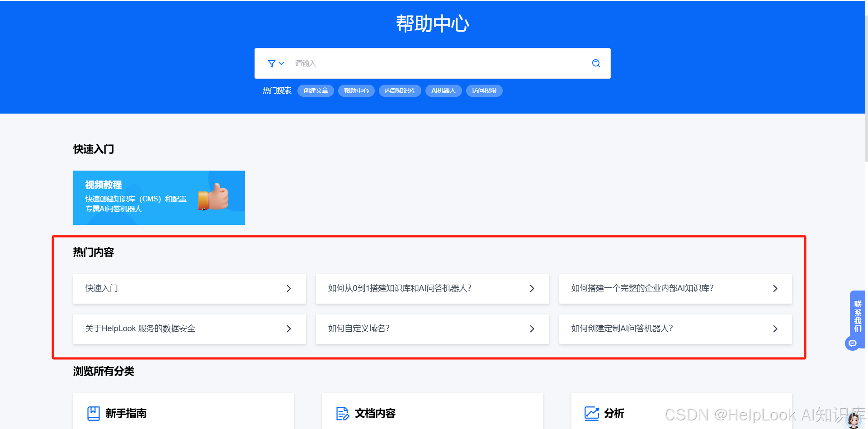Select the AI机器人 hot search tag
This screenshot has width=868, height=429.
pos(443,91)
